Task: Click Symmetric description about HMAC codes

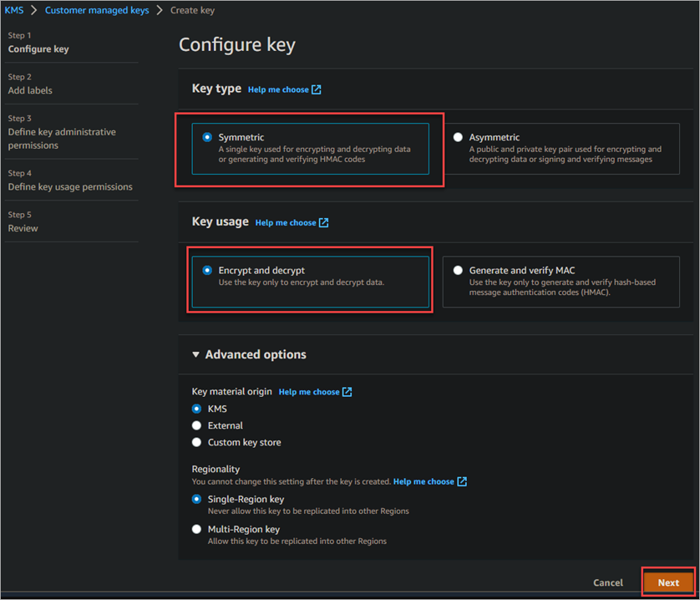Action: [314, 154]
